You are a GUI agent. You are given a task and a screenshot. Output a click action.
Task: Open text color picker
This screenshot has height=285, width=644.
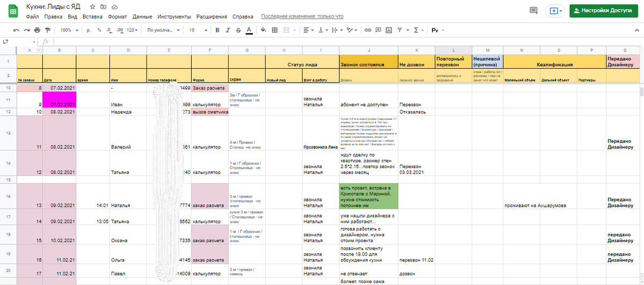click(x=248, y=30)
